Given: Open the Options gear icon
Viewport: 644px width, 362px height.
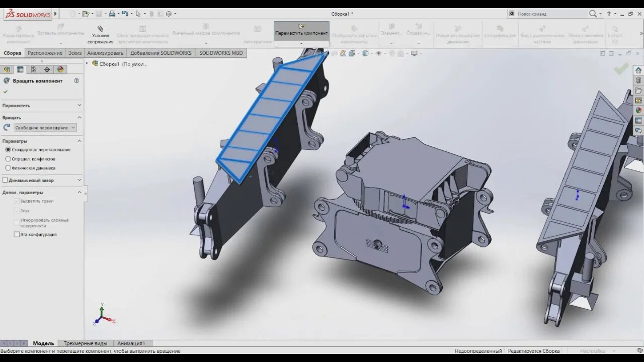Looking at the screenshot, I should (x=169, y=14).
